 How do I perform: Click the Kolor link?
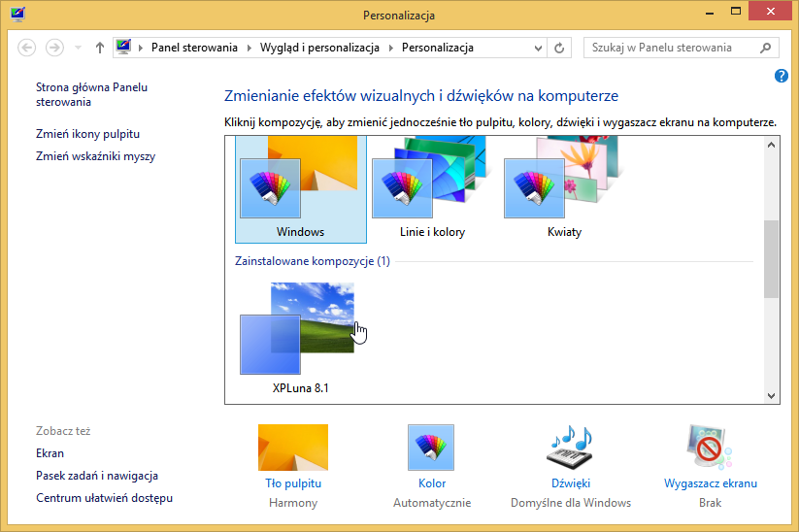(x=432, y=483)
